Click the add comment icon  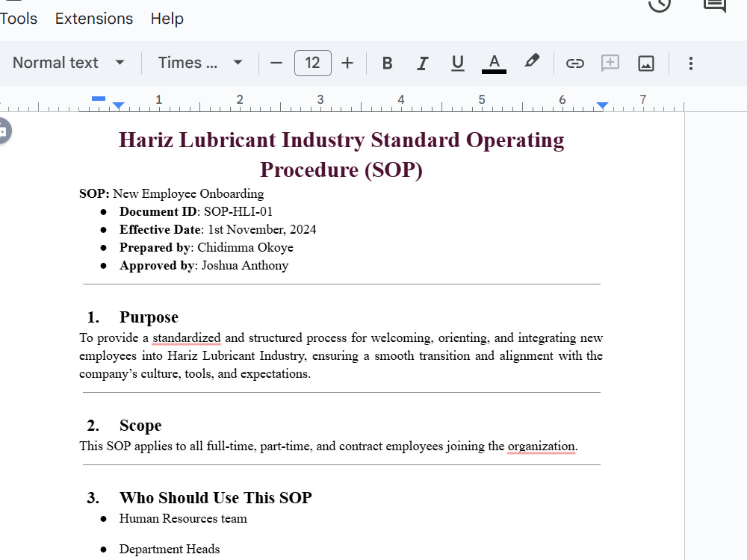(610, 63)
